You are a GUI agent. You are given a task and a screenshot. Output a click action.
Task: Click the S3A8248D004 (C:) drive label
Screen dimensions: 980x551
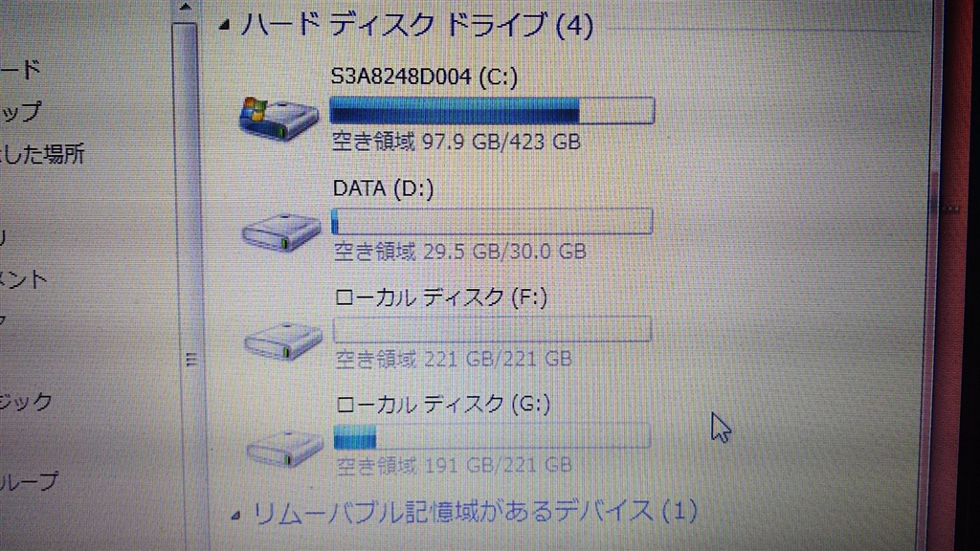[424, 77]
